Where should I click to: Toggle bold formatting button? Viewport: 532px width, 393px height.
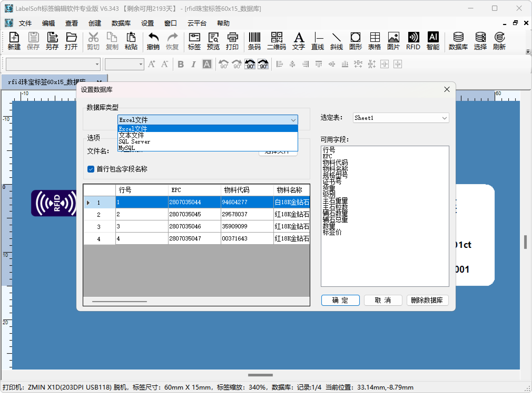coord(181,64)
